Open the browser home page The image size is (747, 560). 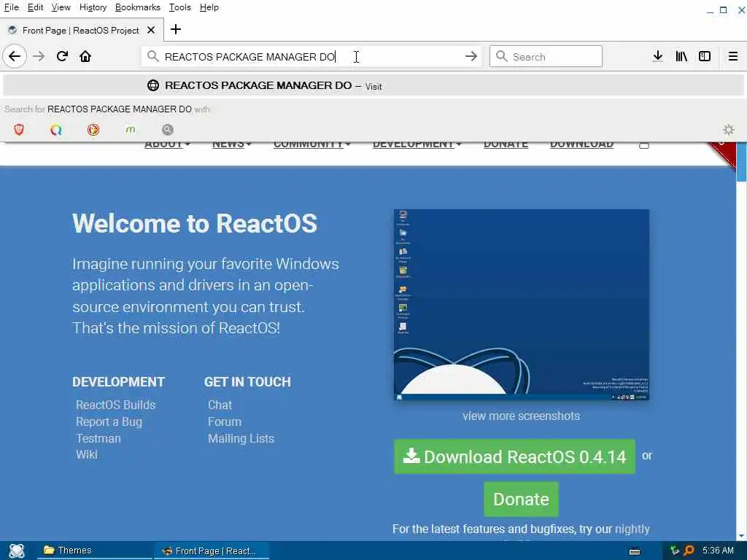coord(85,57)
